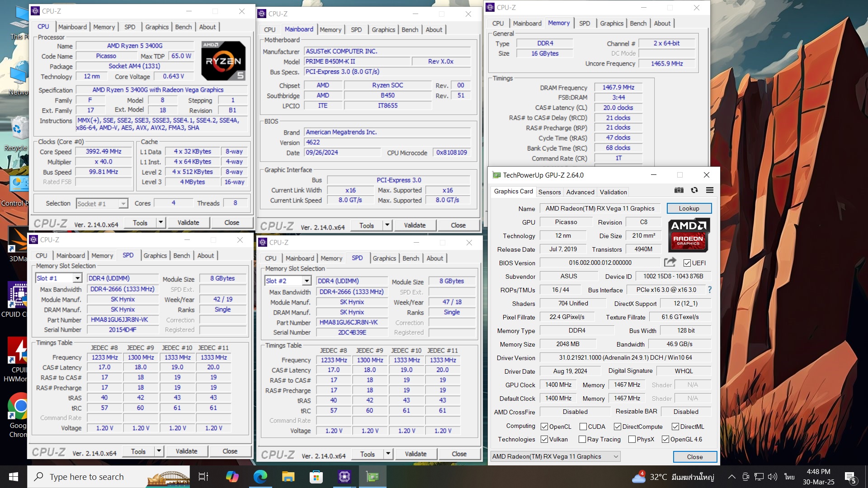
Task: Switch to the Advanced tab in GPU-Z
Action: [580, 192]
